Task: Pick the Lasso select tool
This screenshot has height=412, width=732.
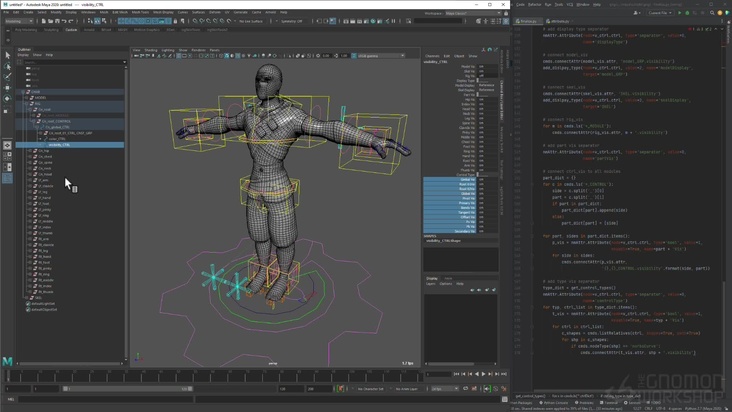Action: [7, 66]
